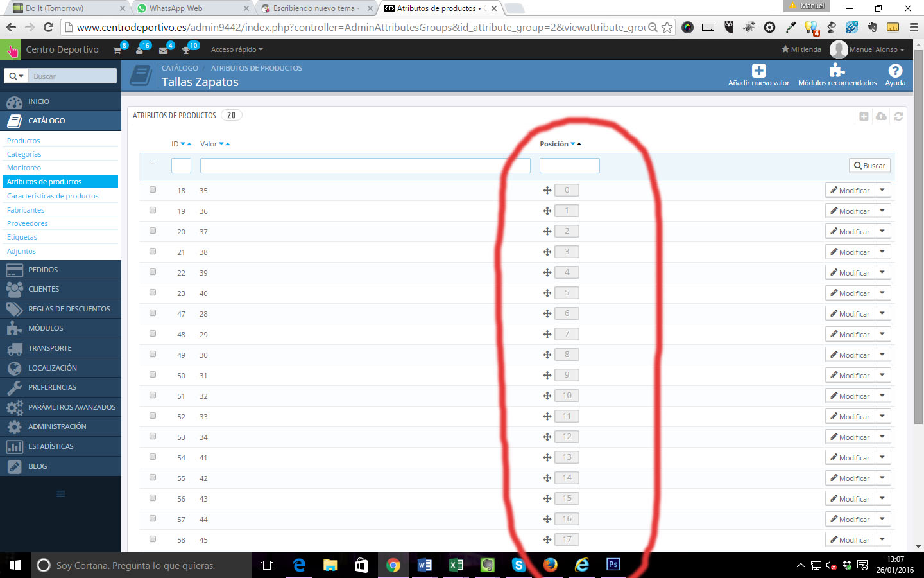Open Excel from the taskbar
Screen dimensions: 924x578
point(456,565)
